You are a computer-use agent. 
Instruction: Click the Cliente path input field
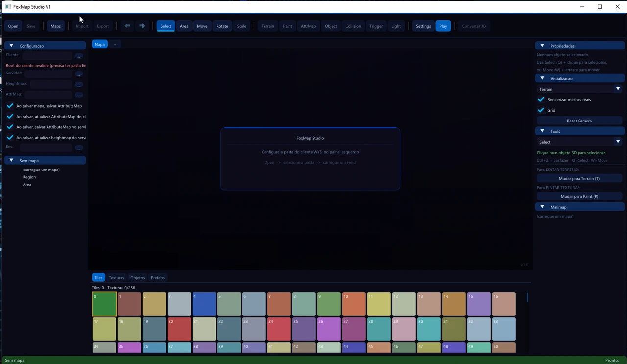coord(48,56)
